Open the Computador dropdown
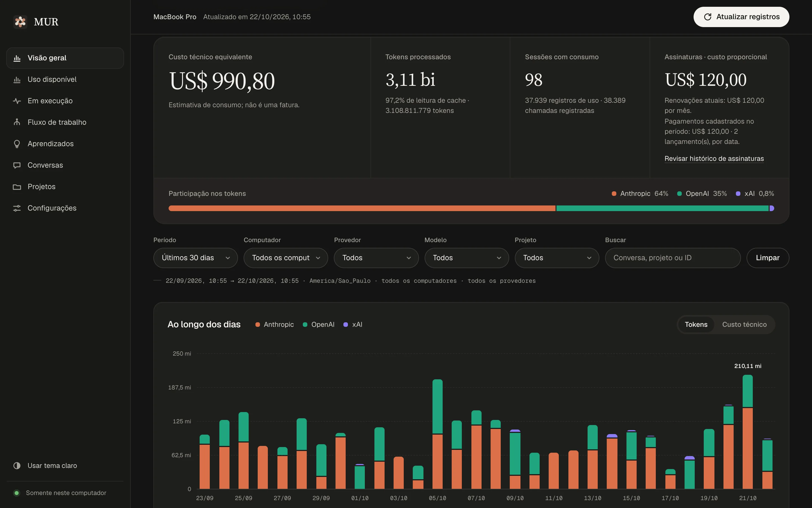 (286, 258)
